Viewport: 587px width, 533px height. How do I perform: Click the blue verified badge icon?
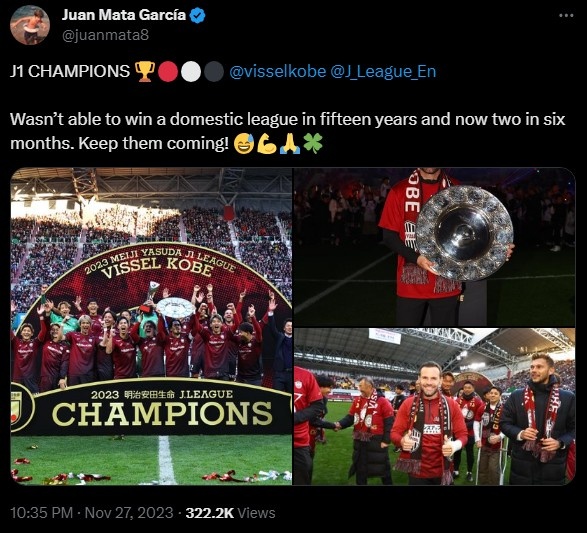(x=198, y=15)
